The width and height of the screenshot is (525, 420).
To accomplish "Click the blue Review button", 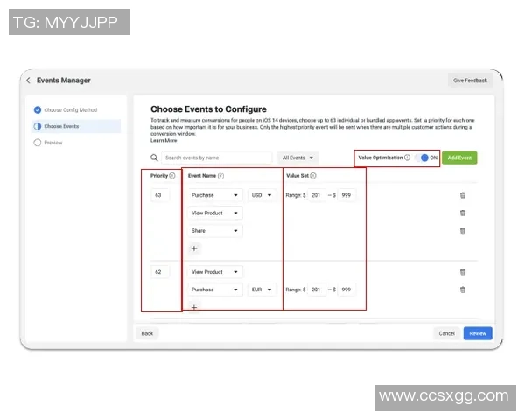I will click(x=478, y=333).
